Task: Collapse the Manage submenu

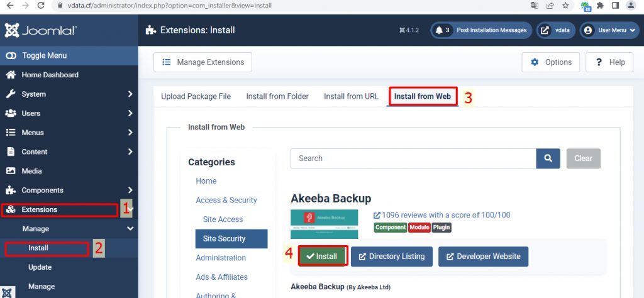Action: (130, 229)
